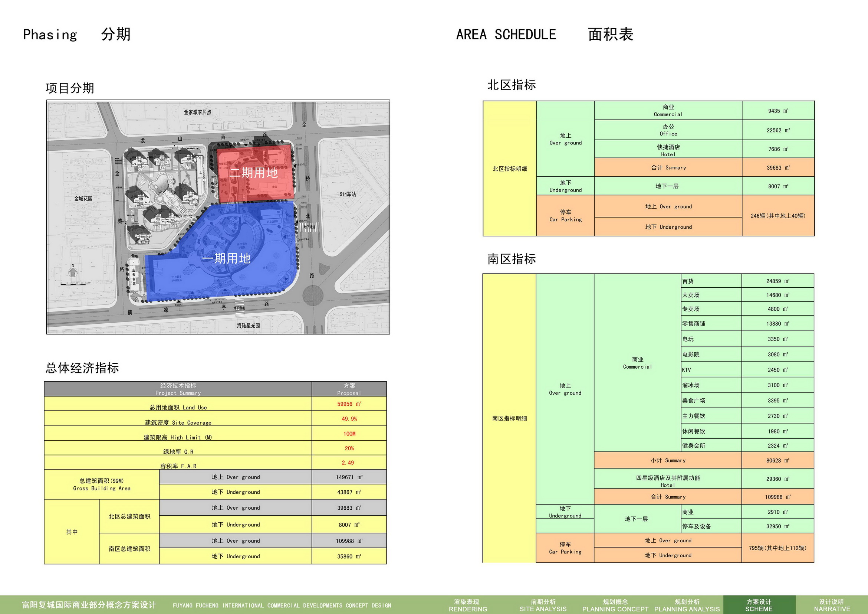Click the KTV row label
The image size is (868, 614).
pos(686,370)
